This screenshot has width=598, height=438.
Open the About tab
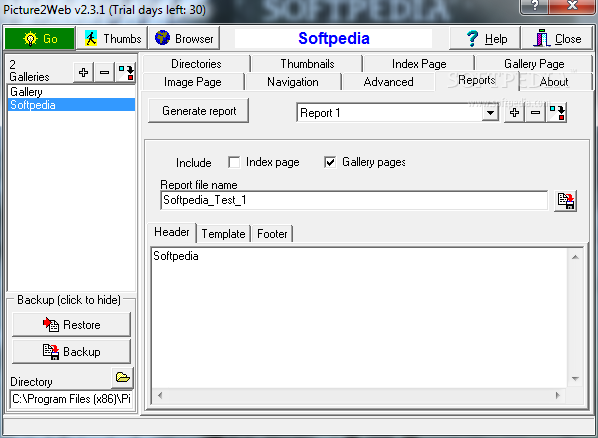(x=554, y=82)
